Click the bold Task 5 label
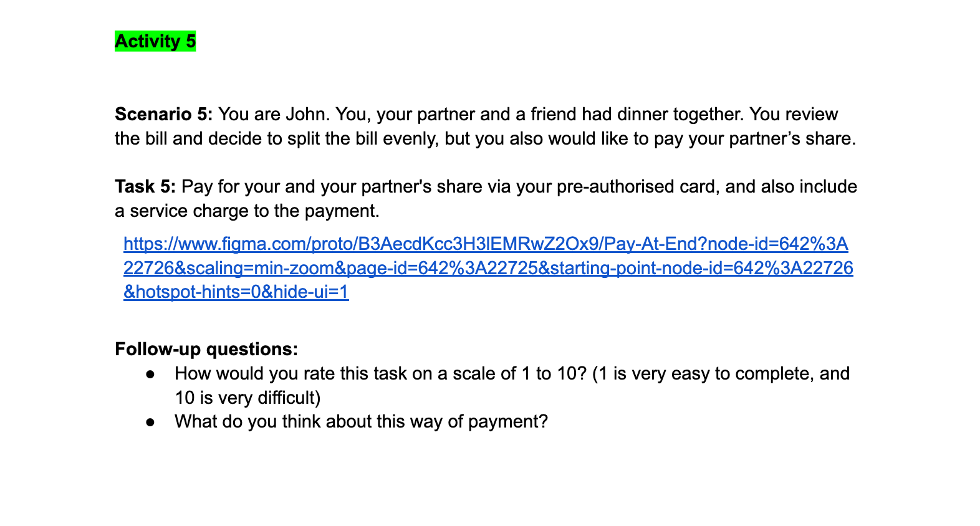This screenshot has width=980, height=526. pyautogui.click(x=145, y=186)
